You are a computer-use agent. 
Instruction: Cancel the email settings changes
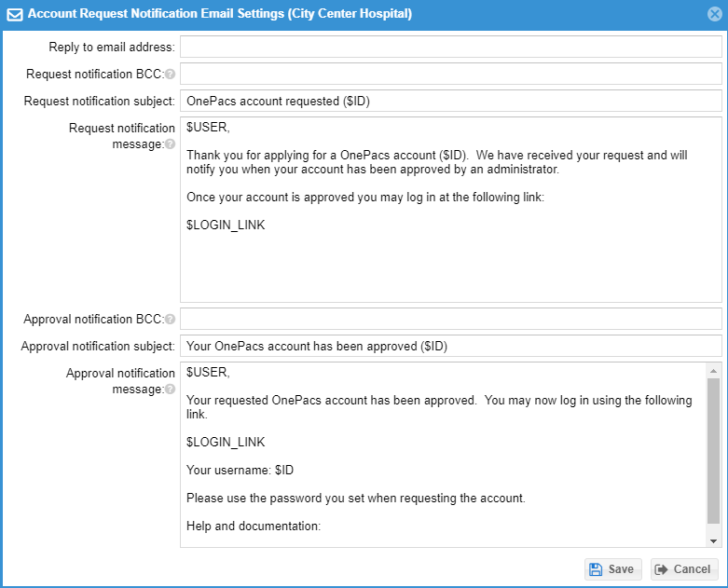pyautogui.click(x=684, y=569)
